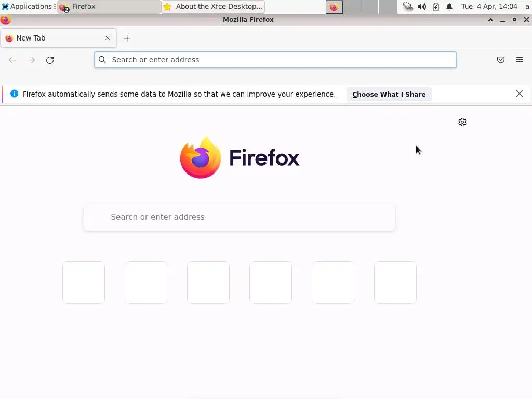
Task: Select the New Tab tab
Action: (x=58, y=38)
